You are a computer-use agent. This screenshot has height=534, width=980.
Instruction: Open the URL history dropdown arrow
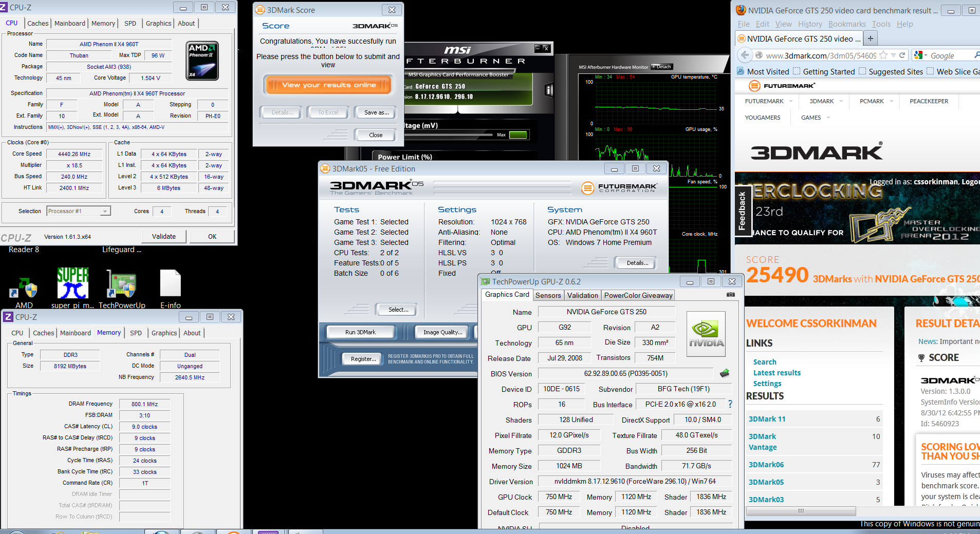point(894,55)
